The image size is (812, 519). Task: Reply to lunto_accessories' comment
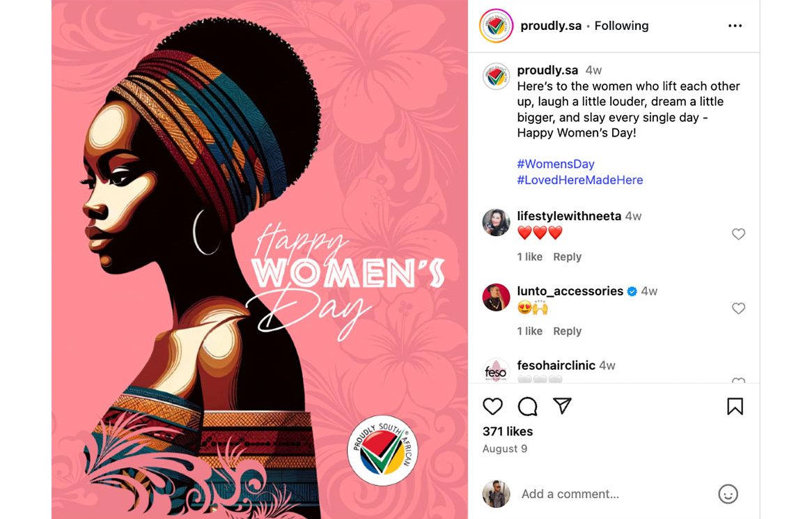click(567, 332)
